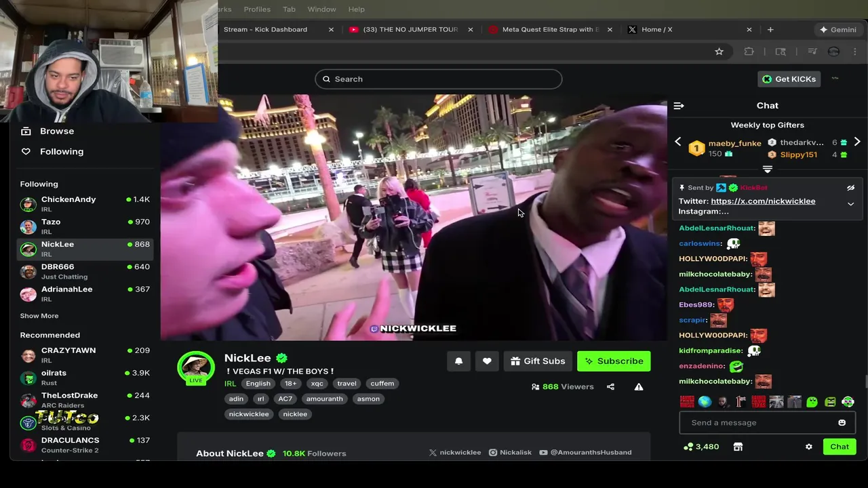The height and width of the screenshot is (488, 868).
Task: Open AdrianahLee channel
Action: [85, 293]
